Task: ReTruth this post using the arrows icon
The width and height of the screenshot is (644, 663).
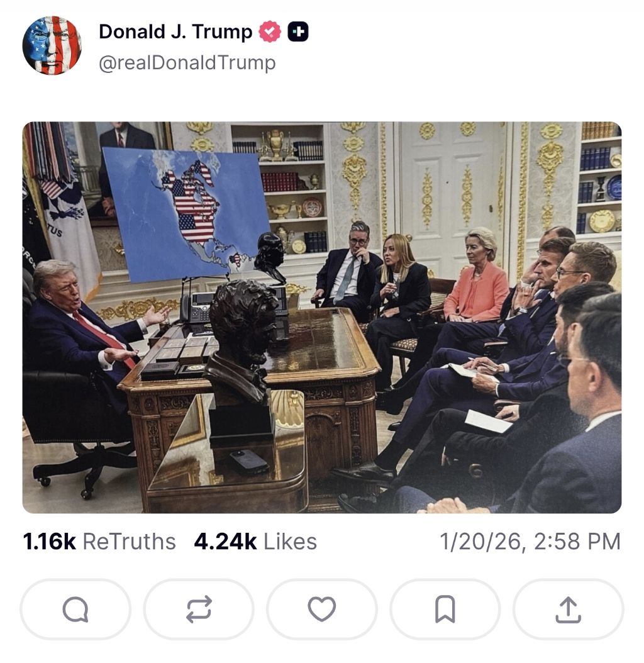Action: click(x=199, y=610)
